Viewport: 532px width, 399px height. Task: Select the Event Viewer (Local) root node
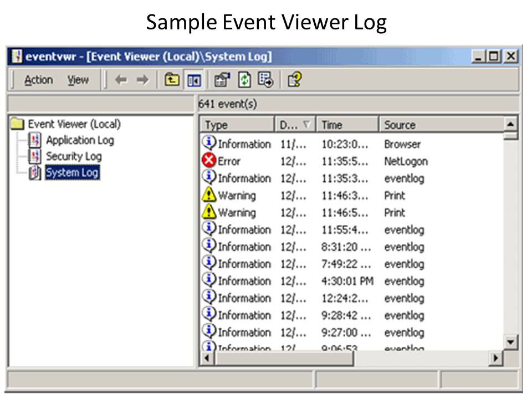point(74,124)
